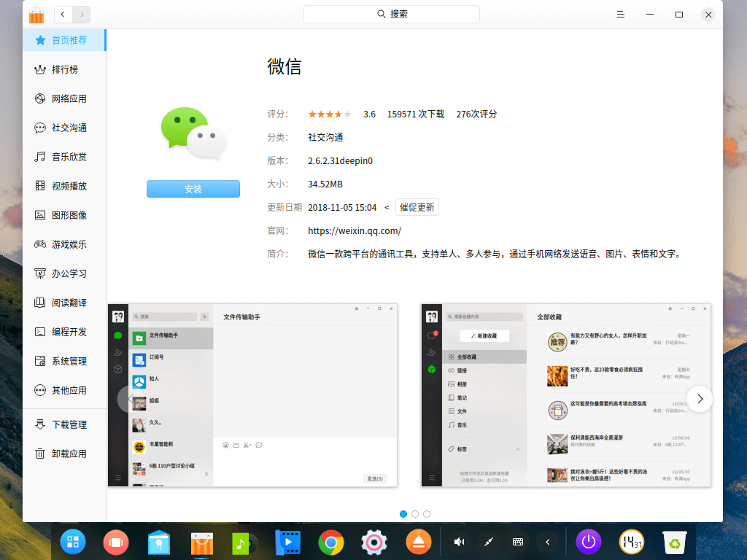Click the 游戏娱乐 gamepad icon

click(x=40, y=244)
